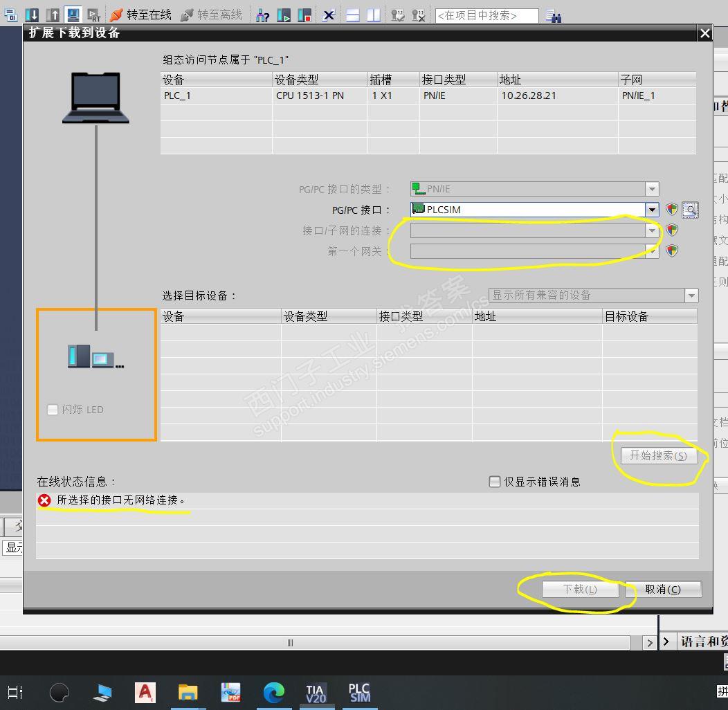Toggle 仅显示错误消息 checkbox
This screenshot has height=710, width=728.
coord(495,482)
